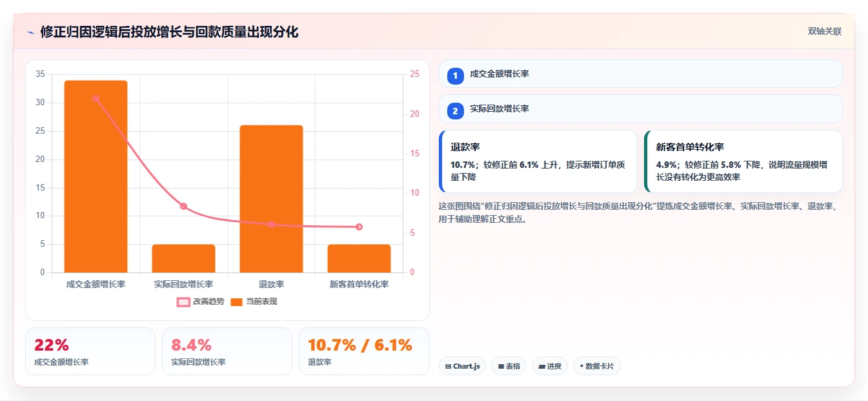
Task: Click the lightning icon beside the title
Action: [30, 32]
